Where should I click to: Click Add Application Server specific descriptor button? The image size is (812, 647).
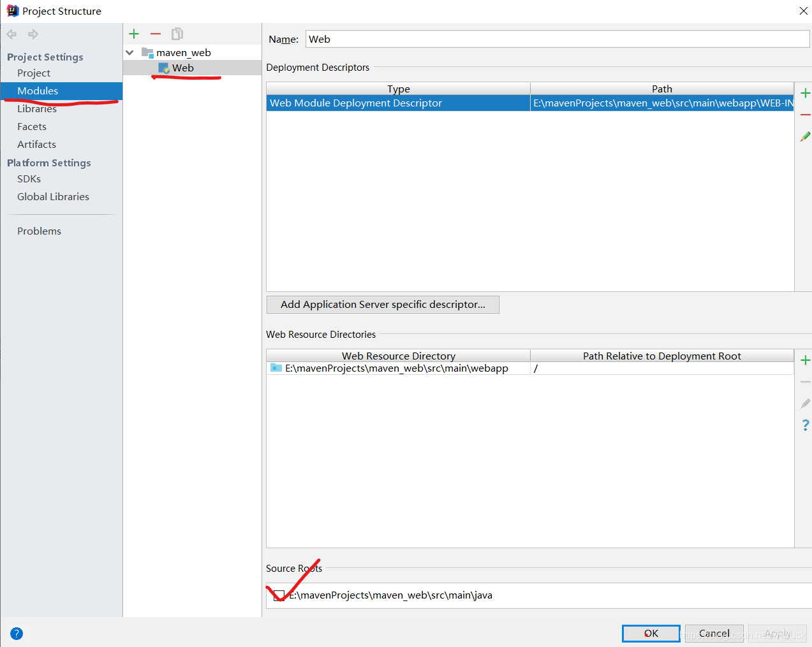tap(383, 305)
